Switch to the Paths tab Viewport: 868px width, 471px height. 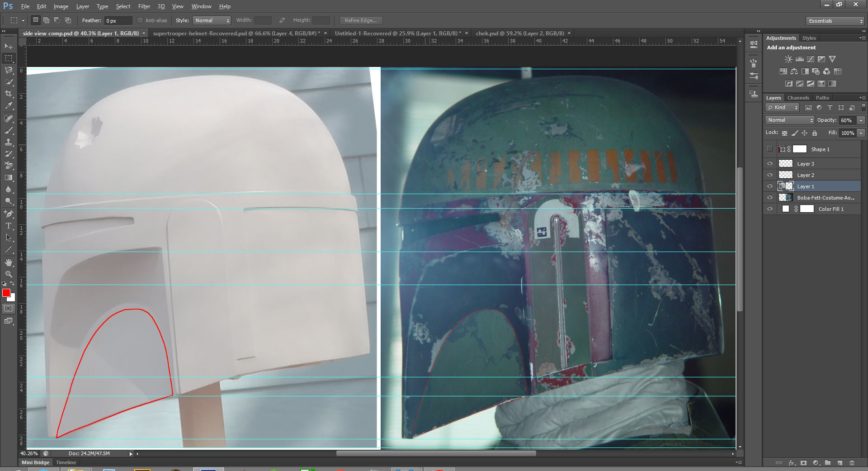(x=822, y=98)
